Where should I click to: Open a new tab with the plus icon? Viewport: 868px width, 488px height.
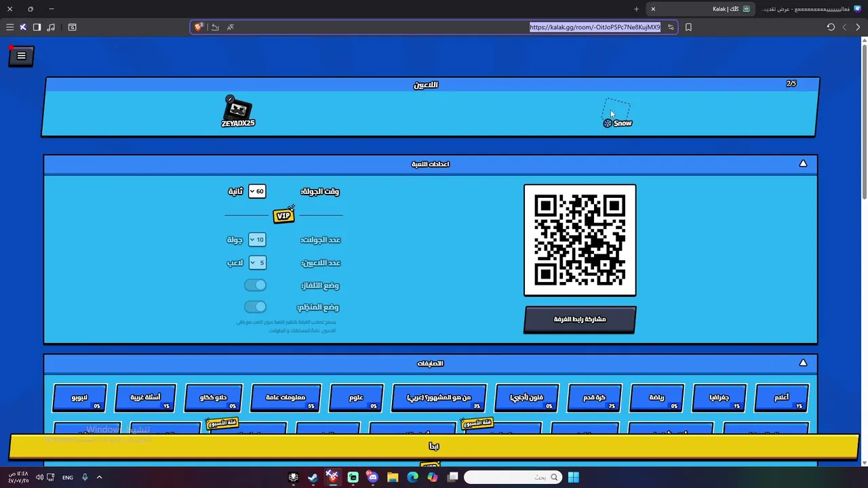636,9
